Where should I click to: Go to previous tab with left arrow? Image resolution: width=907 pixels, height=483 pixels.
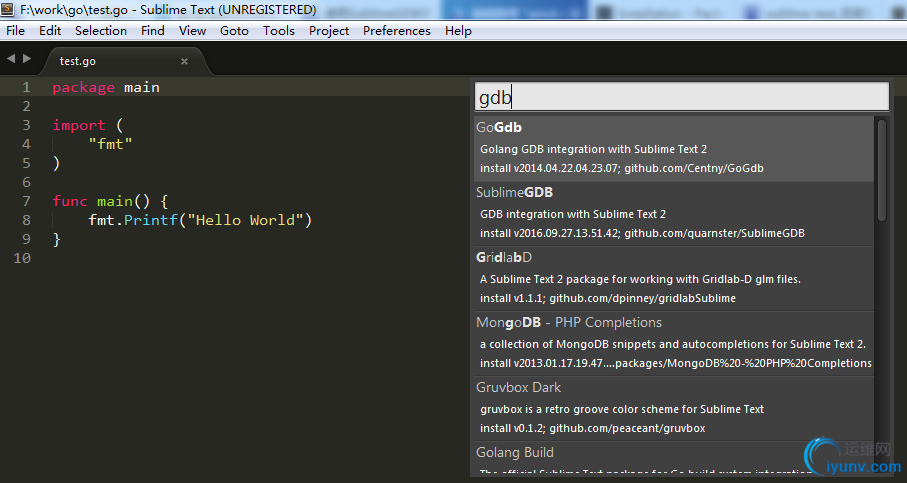tap(10, 58)
